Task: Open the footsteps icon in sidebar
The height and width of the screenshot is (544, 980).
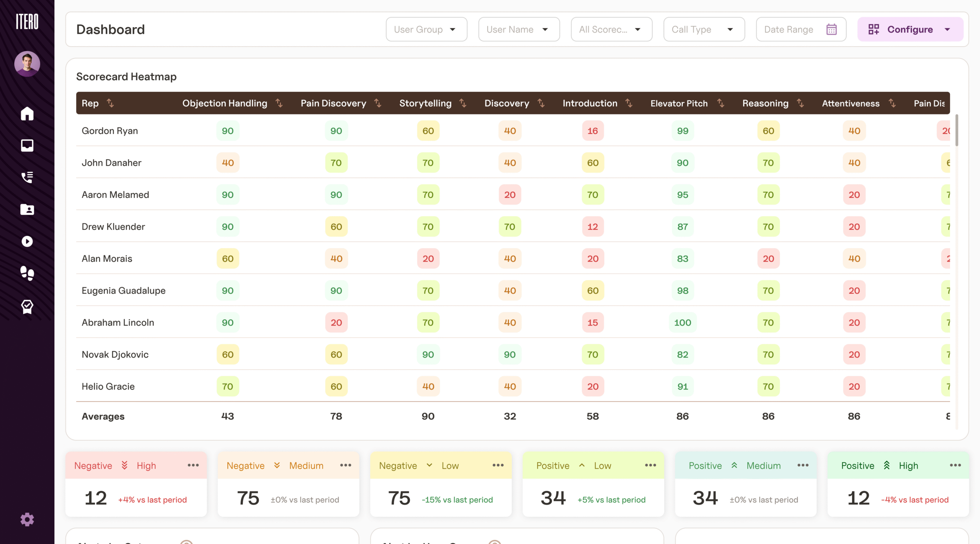Action: 27,273
